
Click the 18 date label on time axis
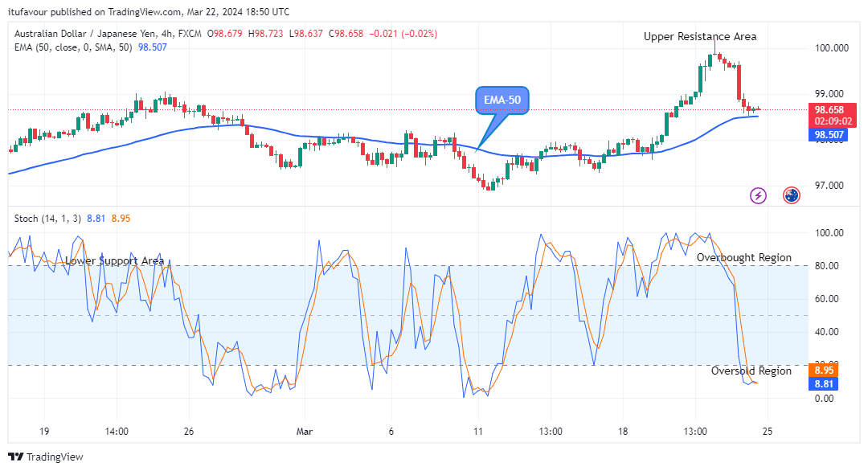click(623, 432)
